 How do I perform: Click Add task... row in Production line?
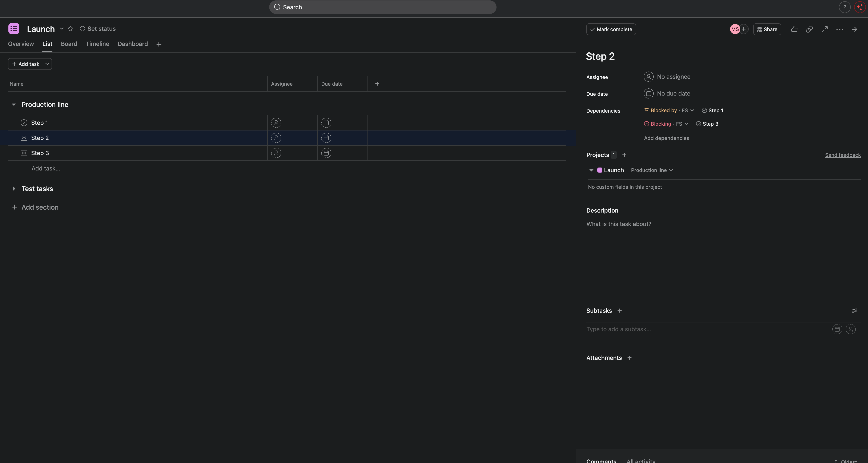46,169
